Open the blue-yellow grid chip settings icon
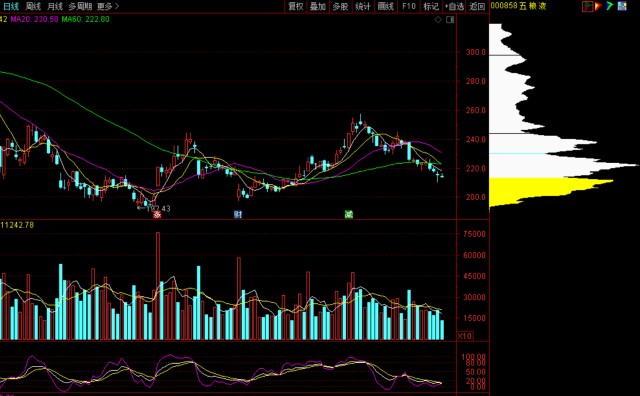The width and height of the screenshot is (640, 396). 622,6
